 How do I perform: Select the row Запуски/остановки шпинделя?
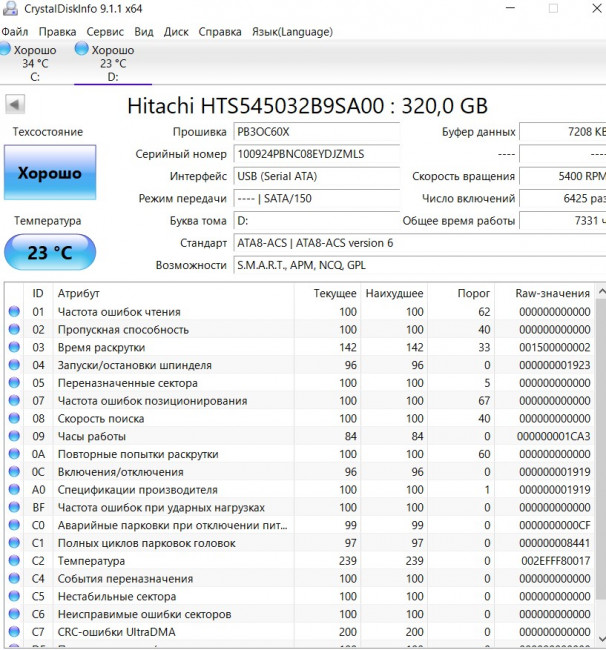pos(300,365)
